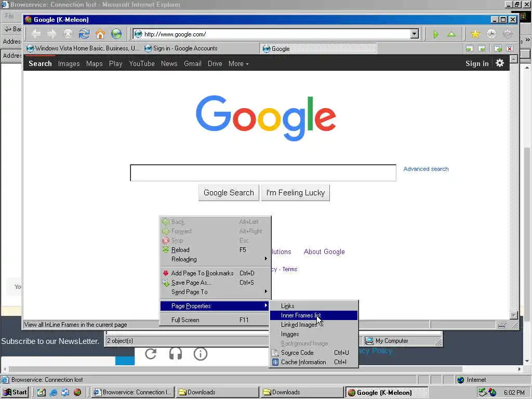The image size is (532, 399).
Task: Expand the Reloading submenu
Action: coord(215,259)
